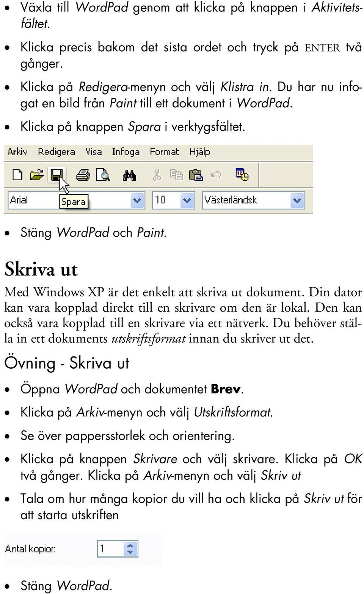
Task: Click the Find binoculars icon
Action: (x=129, y=175)
